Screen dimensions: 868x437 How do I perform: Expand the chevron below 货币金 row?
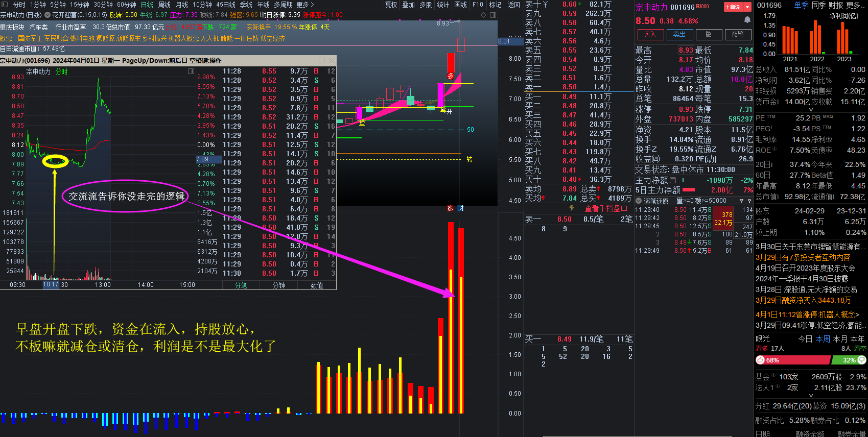pyautogui.click(x=811, y=109)
